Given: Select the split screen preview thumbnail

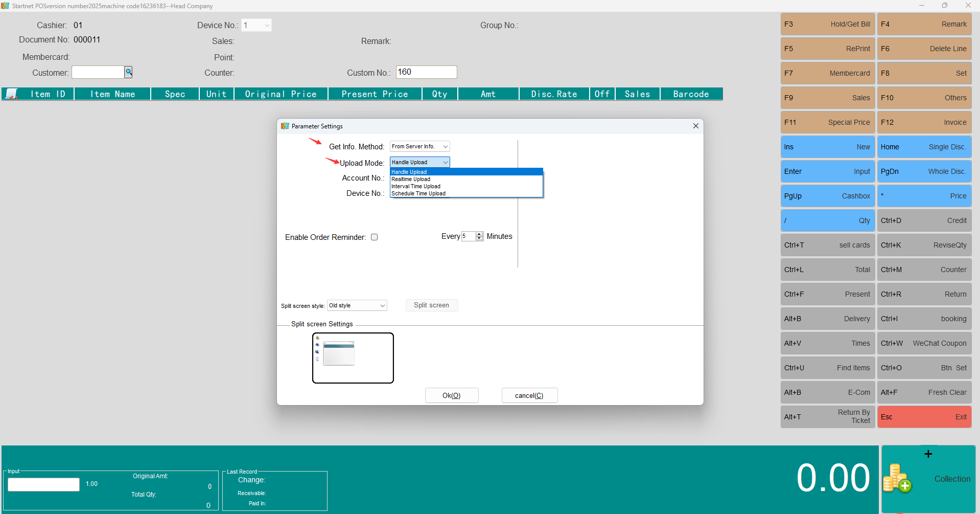Looking at the screenshot, I should click(x=353, y=357).
